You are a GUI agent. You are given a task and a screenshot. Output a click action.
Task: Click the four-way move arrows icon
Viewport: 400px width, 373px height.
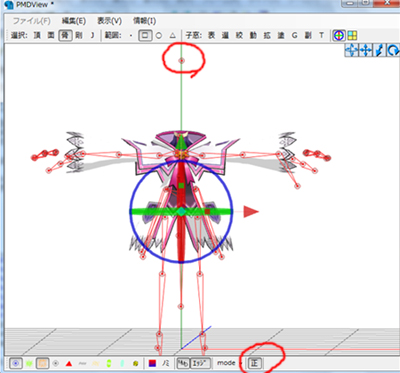coord(366,50)
